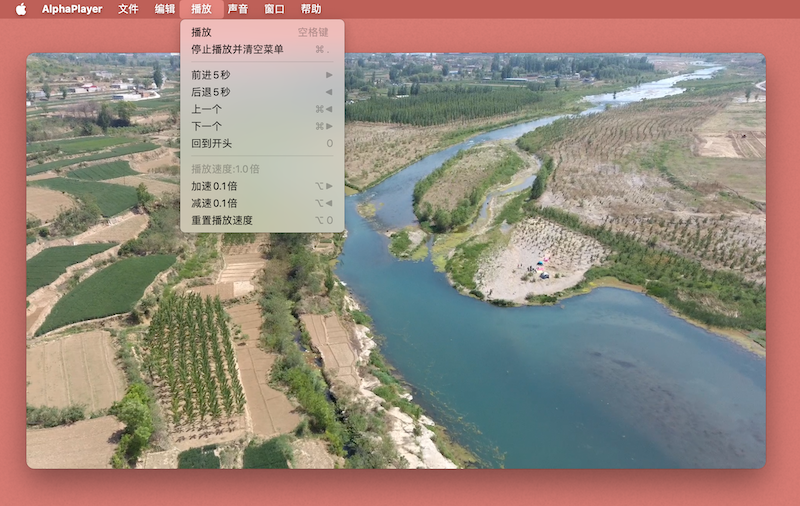
Task: Open the Apple menu
Action: click(21, 9)
